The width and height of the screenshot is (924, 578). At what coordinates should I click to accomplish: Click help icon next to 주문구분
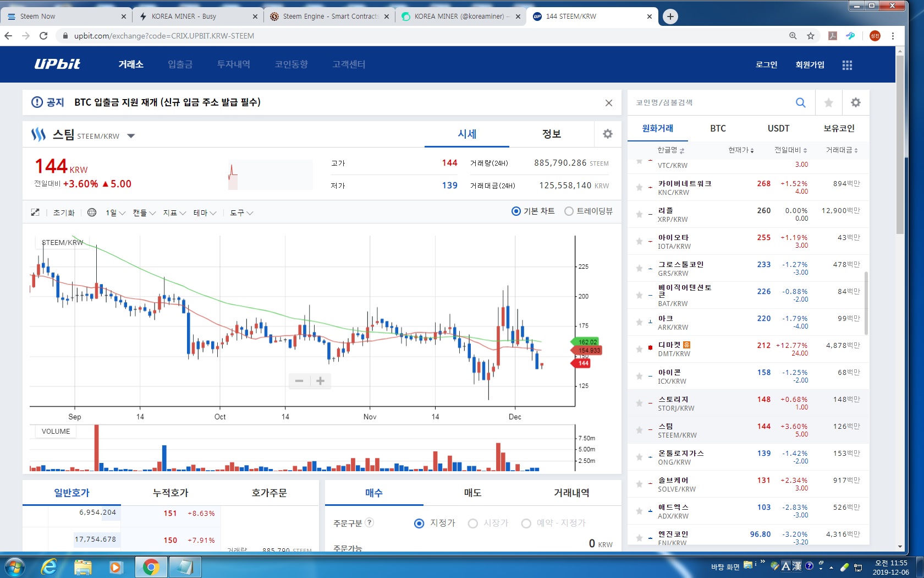[x=369, y=522]
